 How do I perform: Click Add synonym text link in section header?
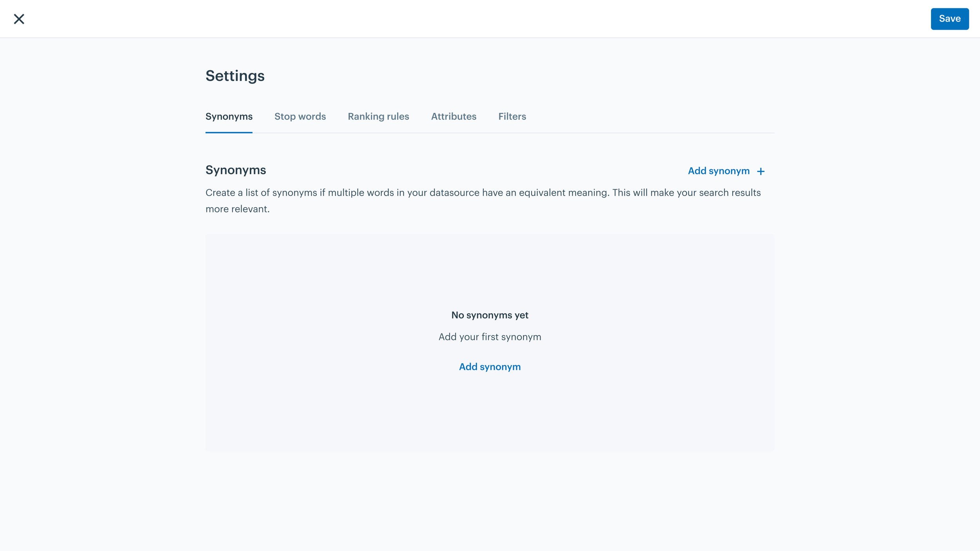pos(719,171)
